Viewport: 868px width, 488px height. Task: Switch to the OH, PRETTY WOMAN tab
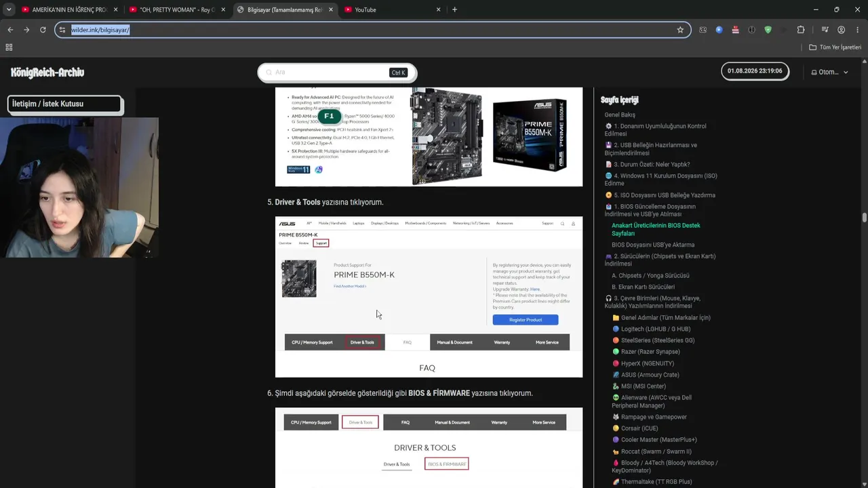(x=176, y=9)
